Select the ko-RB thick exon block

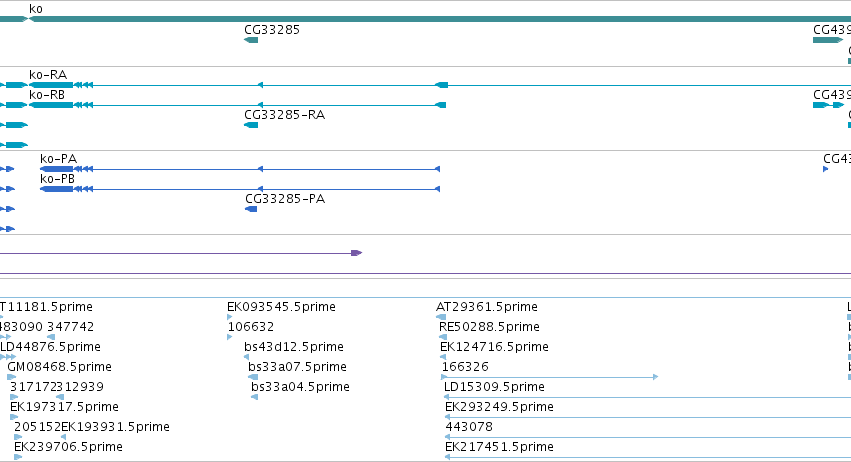(51, 105)
